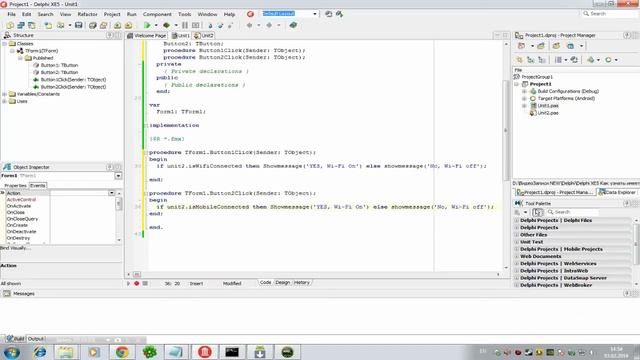Click the first icon in the main toolbar
The width and height of the screenshot is (640, 360).
[x=10, y=25]
